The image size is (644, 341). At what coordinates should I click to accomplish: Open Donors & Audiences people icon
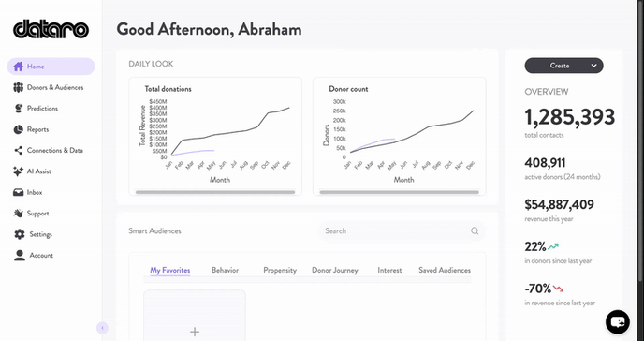point(18,87)
